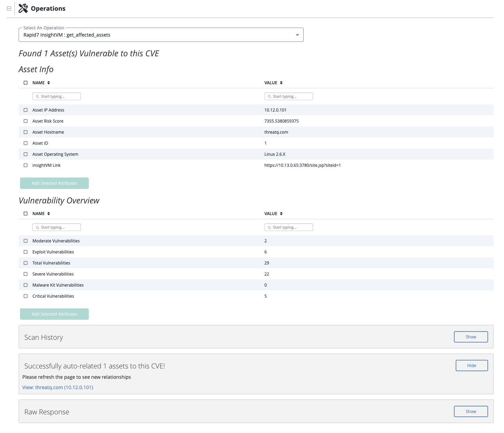Screen dimensions: 504x433
Task: Click the Operations tools icon
Action: 23,8
